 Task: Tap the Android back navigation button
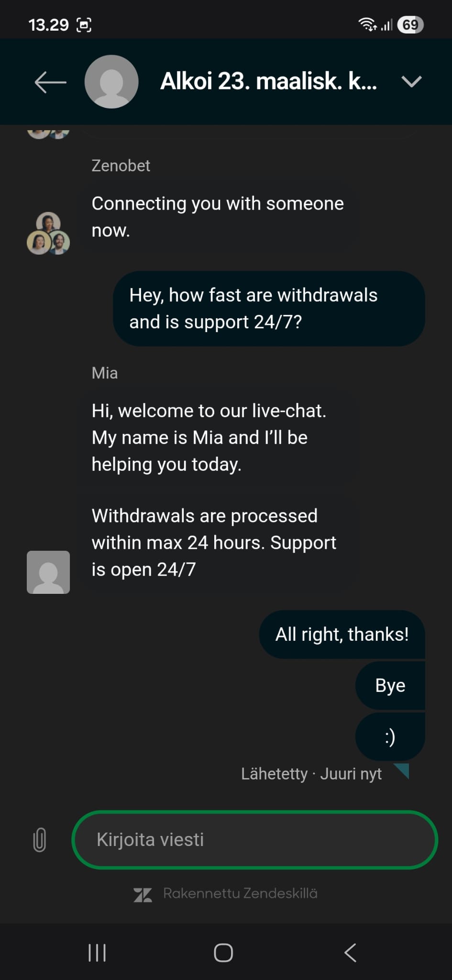350,953
